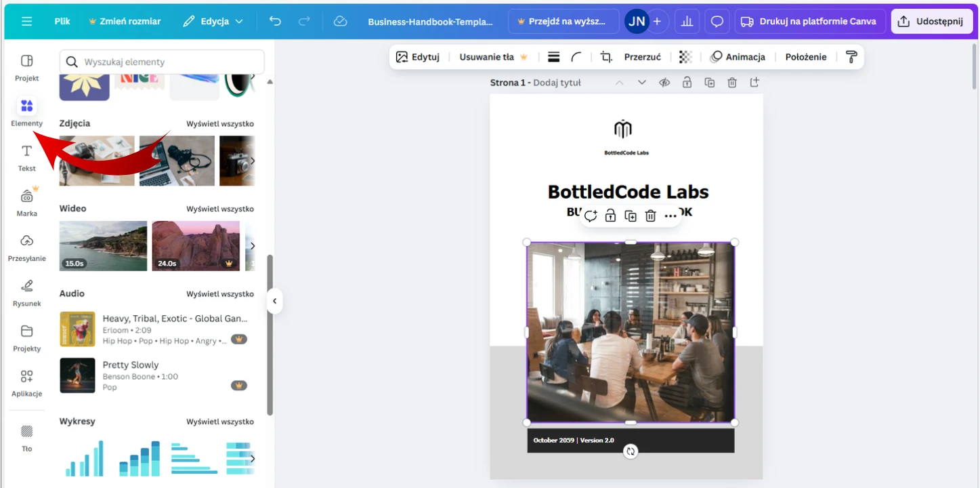
Task: Expand the Edycja mode dropdown
Action: tap(213, 21)
